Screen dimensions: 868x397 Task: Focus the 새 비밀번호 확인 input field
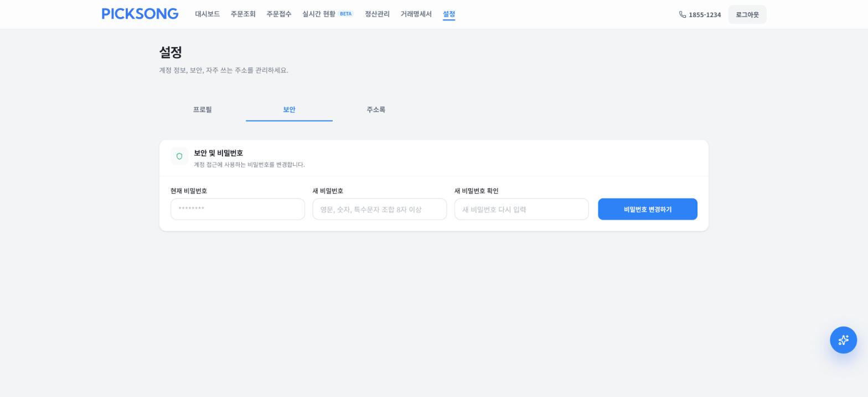coord(521,209)
